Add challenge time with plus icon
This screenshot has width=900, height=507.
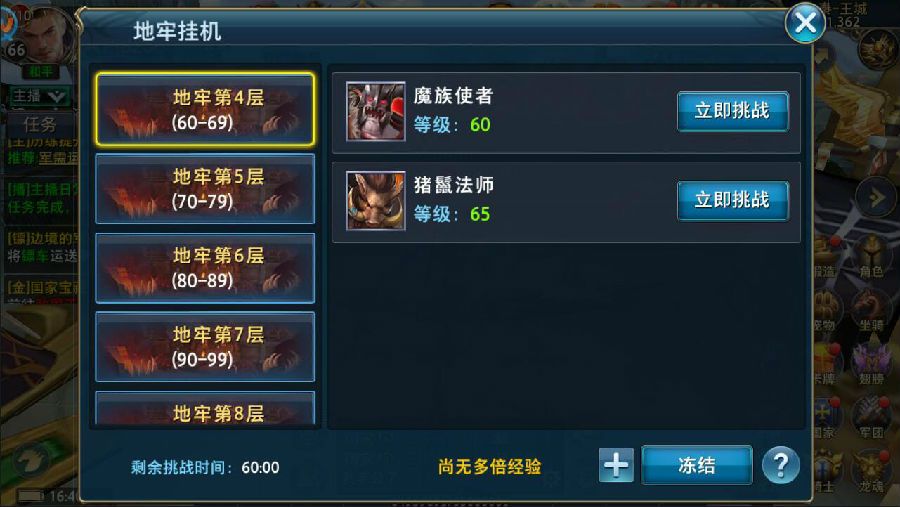click(x=616, y=465)
